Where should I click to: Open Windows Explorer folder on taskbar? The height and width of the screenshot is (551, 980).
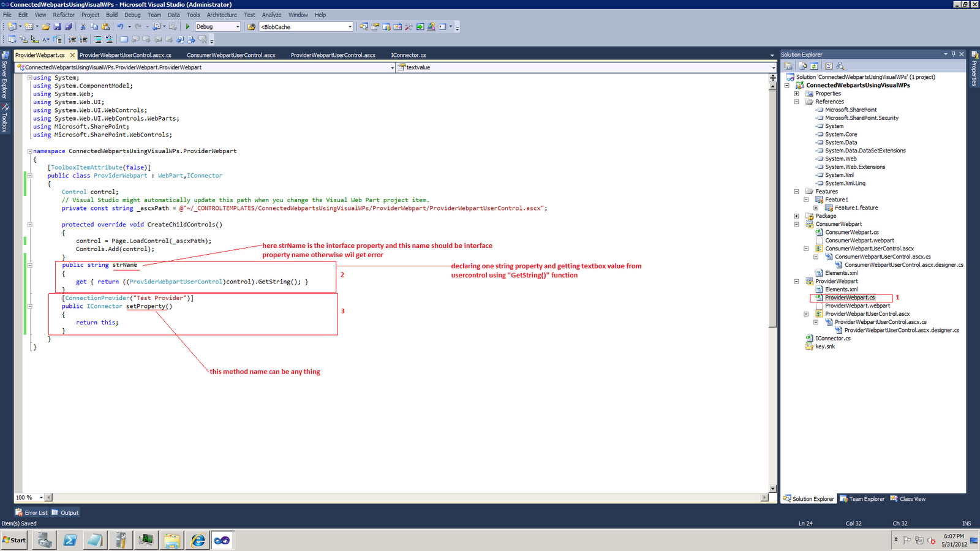(x=172, y=540)
